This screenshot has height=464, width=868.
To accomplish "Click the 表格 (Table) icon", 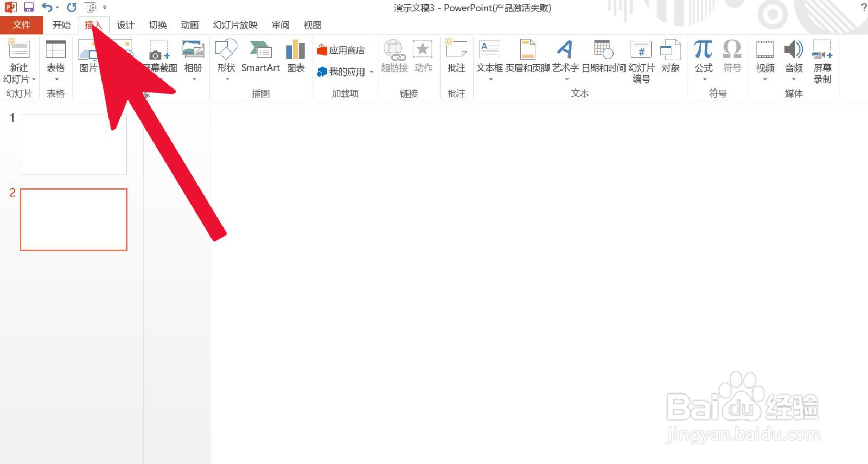I will pos(55,49).
